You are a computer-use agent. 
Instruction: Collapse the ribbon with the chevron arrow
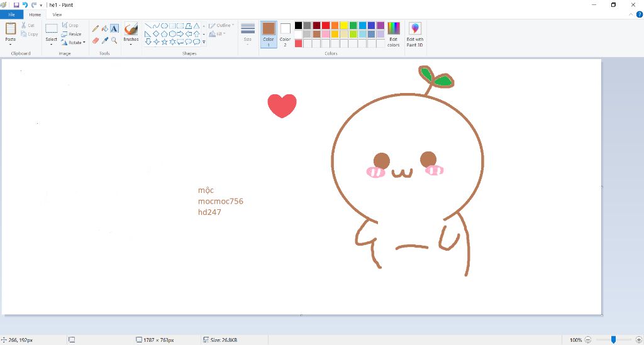coord(631,14)
